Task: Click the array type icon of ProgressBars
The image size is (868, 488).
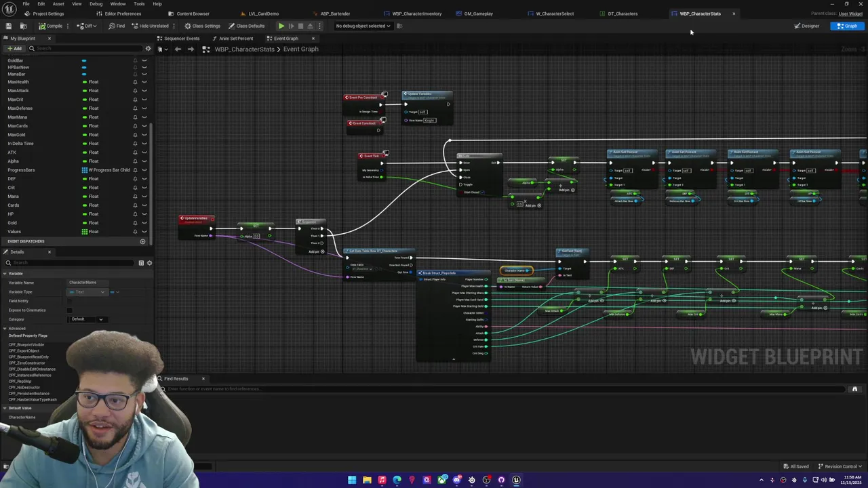Action: [85, 170]
